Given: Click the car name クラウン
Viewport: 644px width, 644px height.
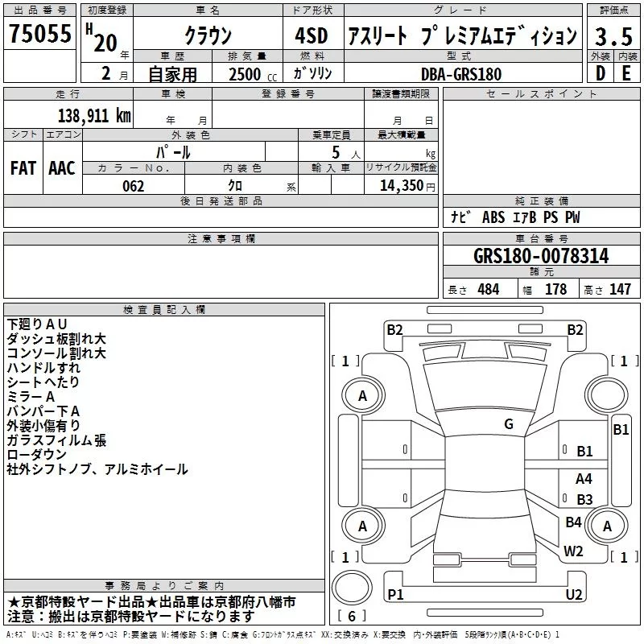Looking at the screenshot, I should tap(208, 35).
